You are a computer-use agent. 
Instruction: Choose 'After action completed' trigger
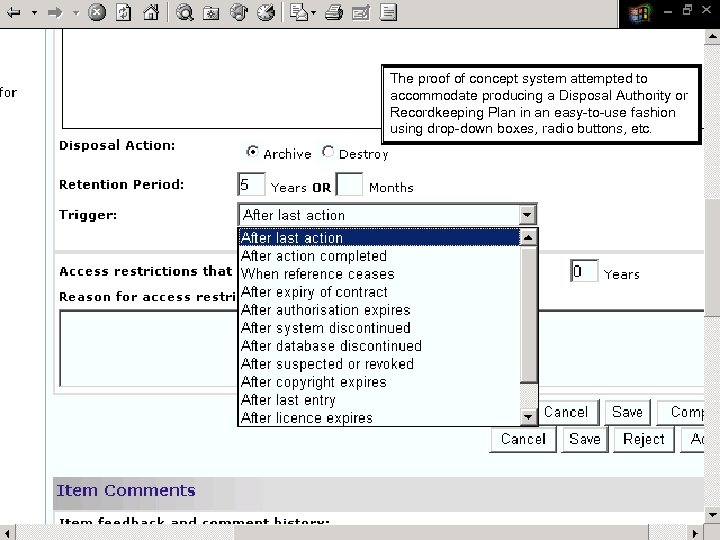[379, 256]
